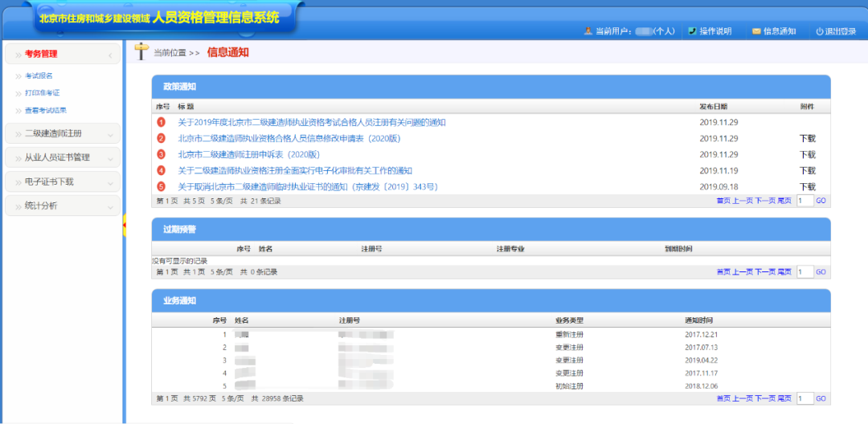Open the 北京市二级建造师注册申诉表 (2020版) notice
868x424 pixels.
point(248,154)
